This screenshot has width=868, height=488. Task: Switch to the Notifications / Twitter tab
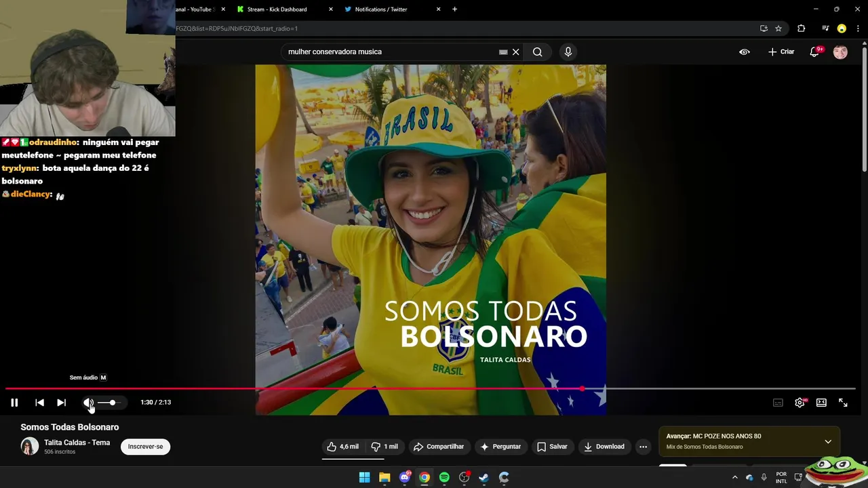(381, 9)
